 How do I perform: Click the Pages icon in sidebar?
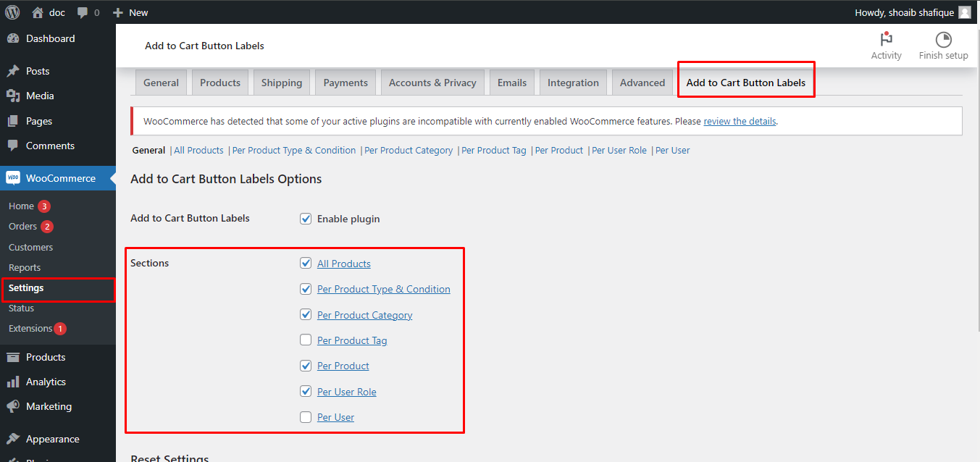[13, 121]
